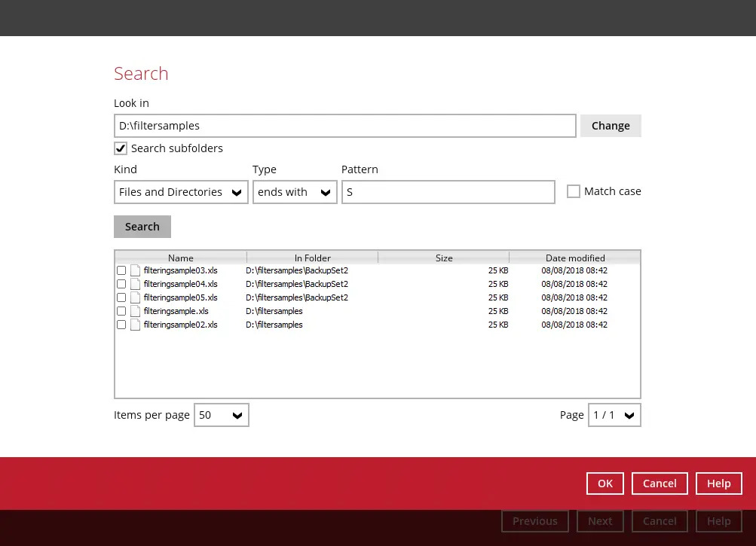Click into the Pattern text field
Screen dimensions: 756x546
pyautogui.click(x=448, y=192)
